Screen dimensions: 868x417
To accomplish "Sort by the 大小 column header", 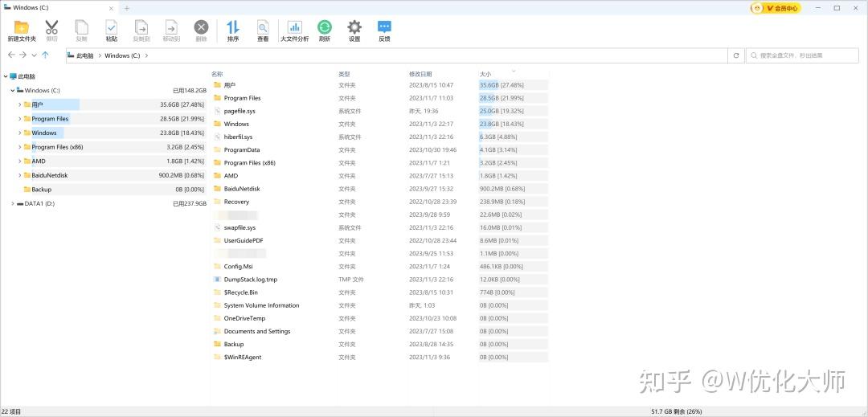I will tap(485, 74).
